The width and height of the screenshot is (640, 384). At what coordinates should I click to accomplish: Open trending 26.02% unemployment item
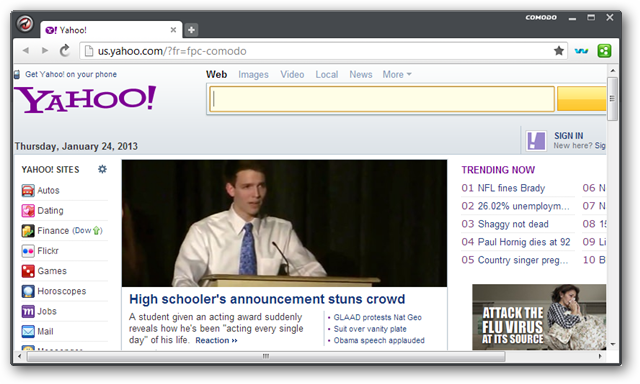pos(523,206)
